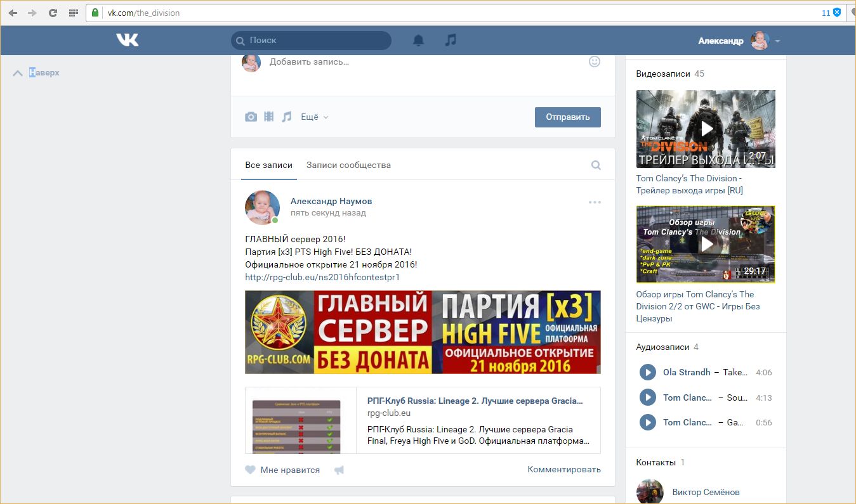Screen dimensions: 856x504
Task: Open the music note icon in header
Action: (451, 40)
